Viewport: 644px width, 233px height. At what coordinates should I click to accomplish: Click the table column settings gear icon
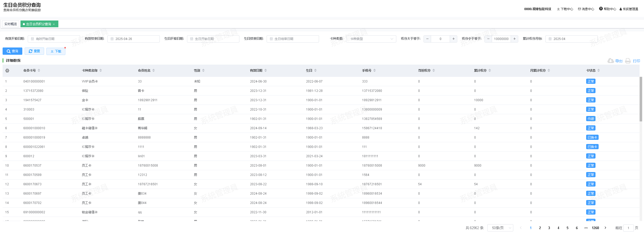click(x=7, y=71)
